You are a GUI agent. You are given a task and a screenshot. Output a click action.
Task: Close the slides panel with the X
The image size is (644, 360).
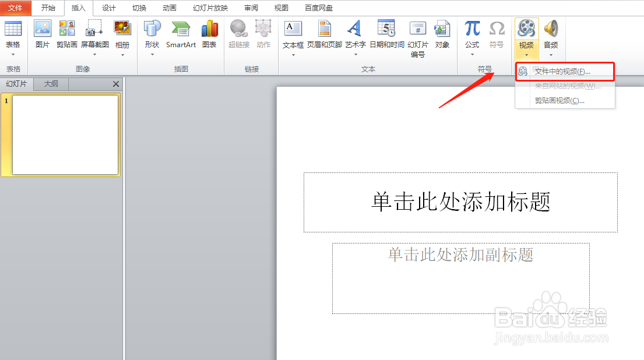[115, 83]
